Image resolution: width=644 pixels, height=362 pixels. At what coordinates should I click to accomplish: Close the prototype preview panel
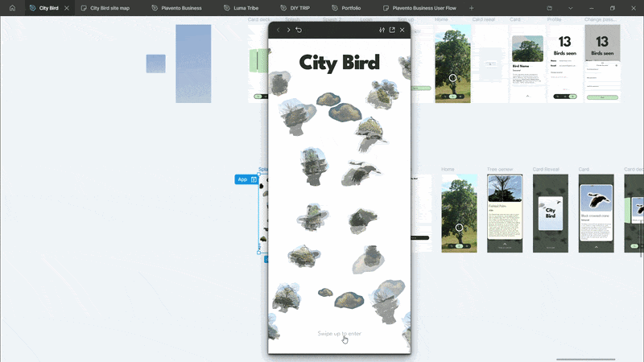tap(402, 30)
